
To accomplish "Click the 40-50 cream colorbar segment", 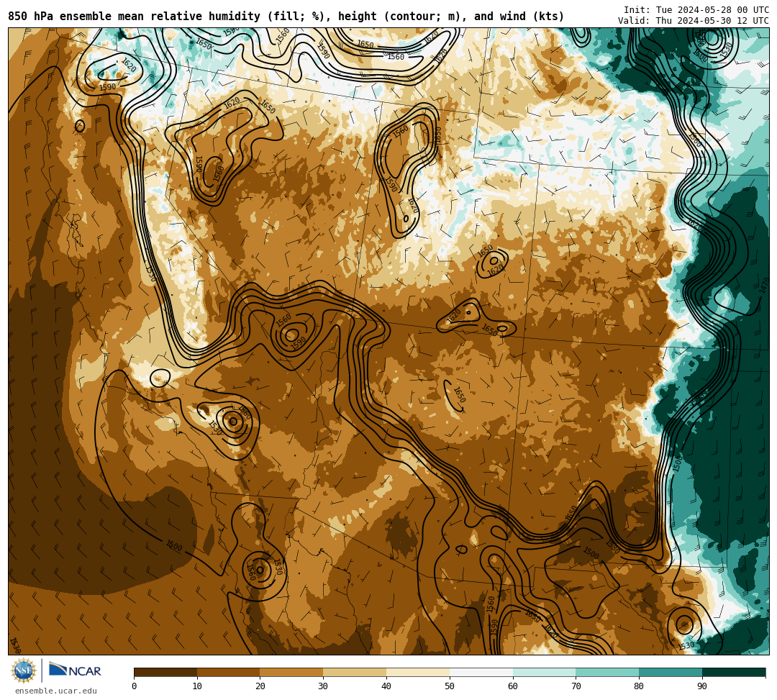I will click(x=418, y=672).
